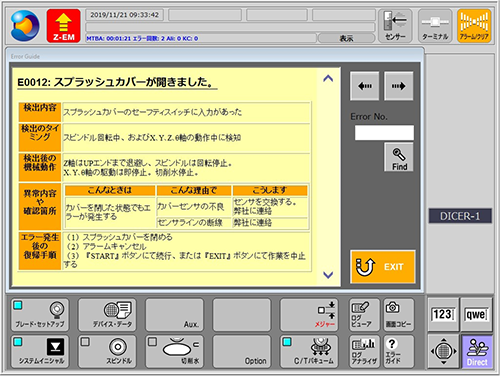This screenshot has height=376, width=500.
Task: Click the empty button beside Aux.
Action: coord(242,315)
